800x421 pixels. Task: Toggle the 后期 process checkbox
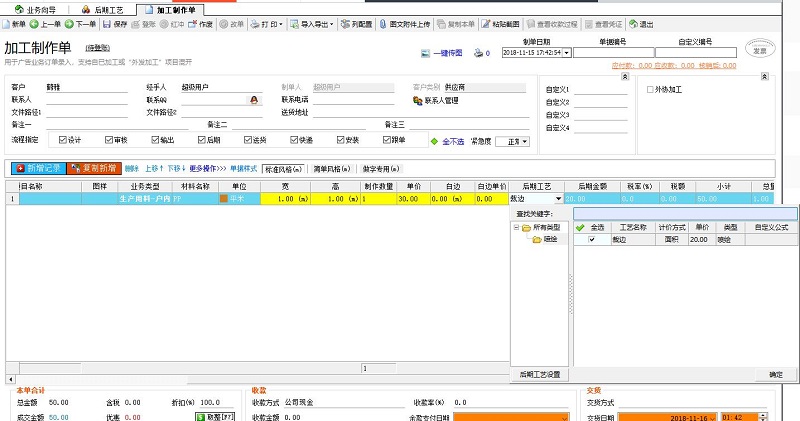(202, 140)
